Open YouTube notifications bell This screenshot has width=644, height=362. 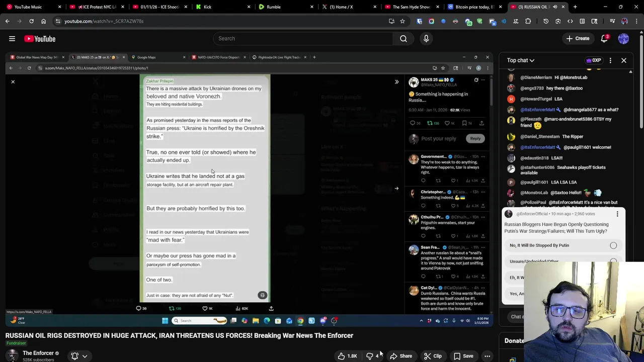pyautogui.click(x=604, y=39)
